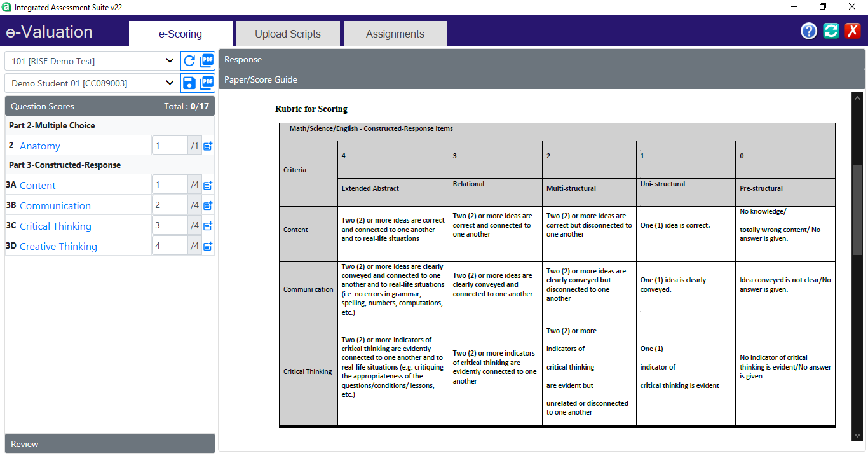Click the note icon for Creative Thinking

point(208,246)
